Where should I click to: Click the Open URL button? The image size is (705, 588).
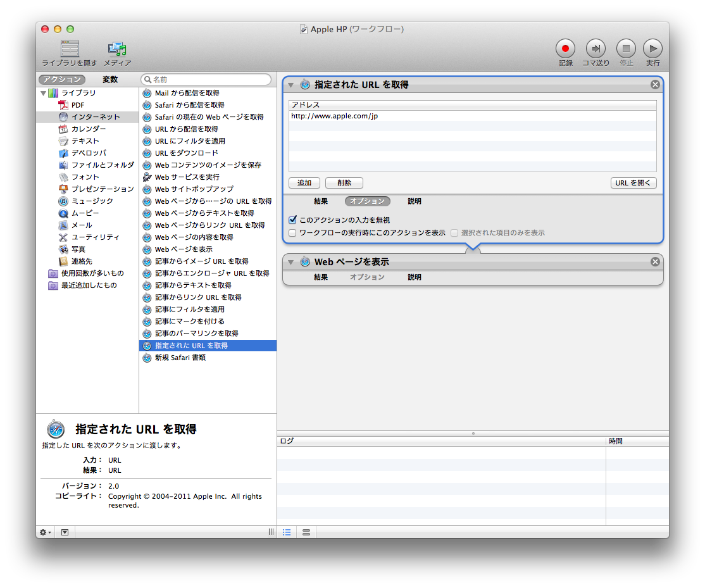point(633,183)
